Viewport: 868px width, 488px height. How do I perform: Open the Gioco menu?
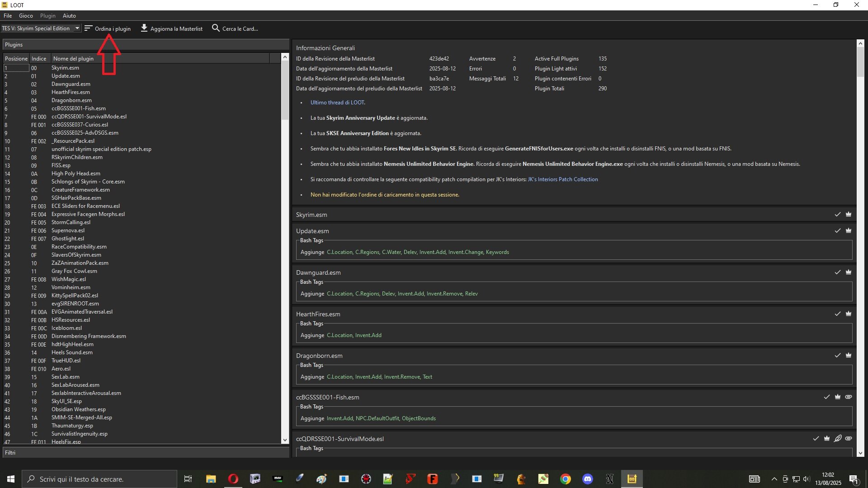point(26,16)
